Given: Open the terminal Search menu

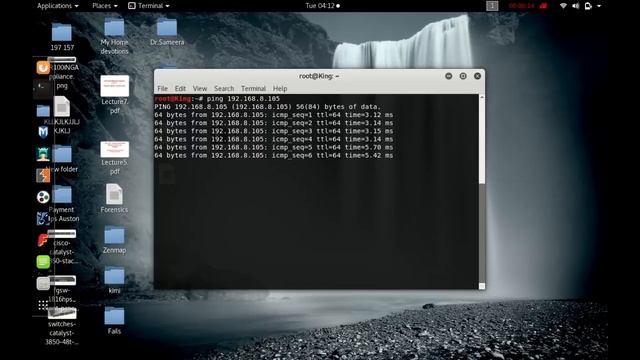Looking at the screenshot, I should (224, 89).
